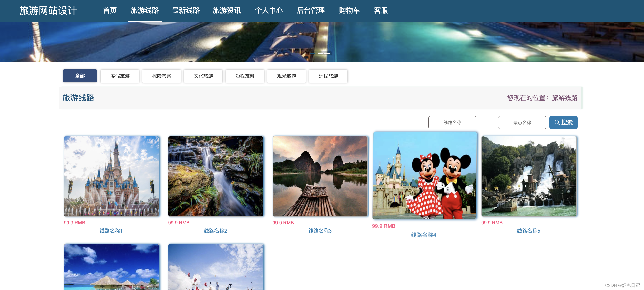The image size is (644, 290).
Task: Filter by 文化旅游 cultural travel
Action: click(203, 76)
